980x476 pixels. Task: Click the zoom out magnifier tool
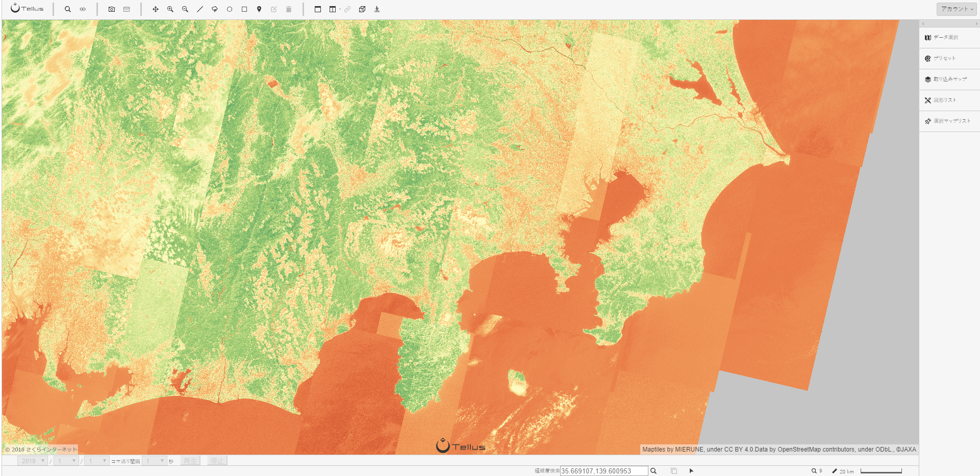185,9
